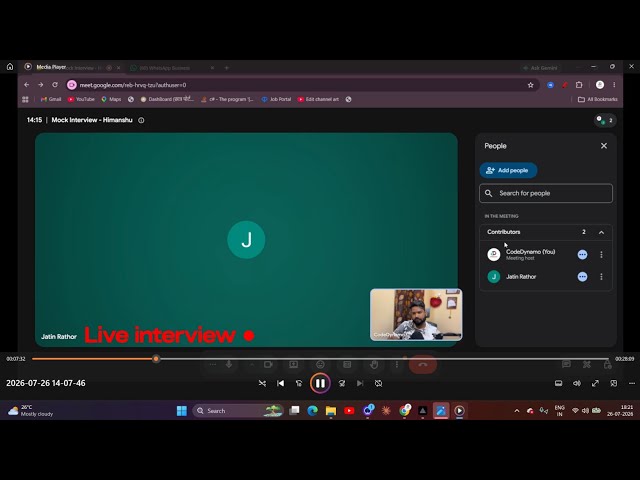Click the seek bar's orange playhead knob
Image resolution: width=640 pixels, height=480 pixels.
[156, 359]
